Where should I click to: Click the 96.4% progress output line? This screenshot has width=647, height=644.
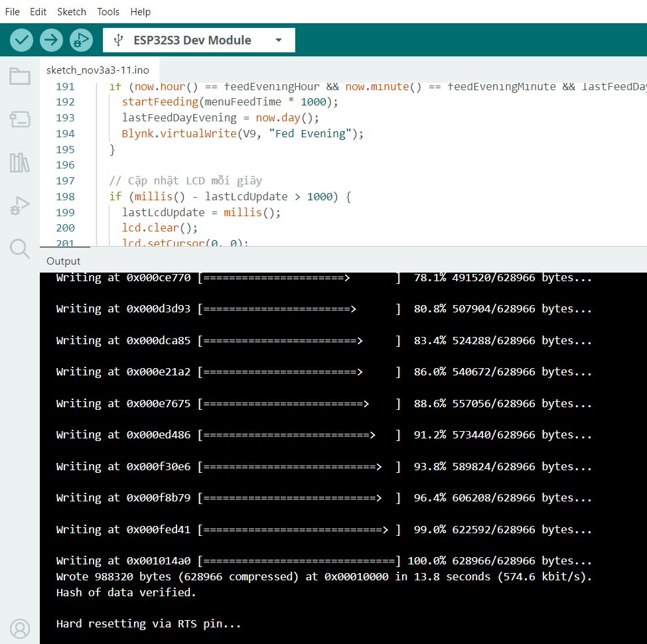click(x=324, y=498)
